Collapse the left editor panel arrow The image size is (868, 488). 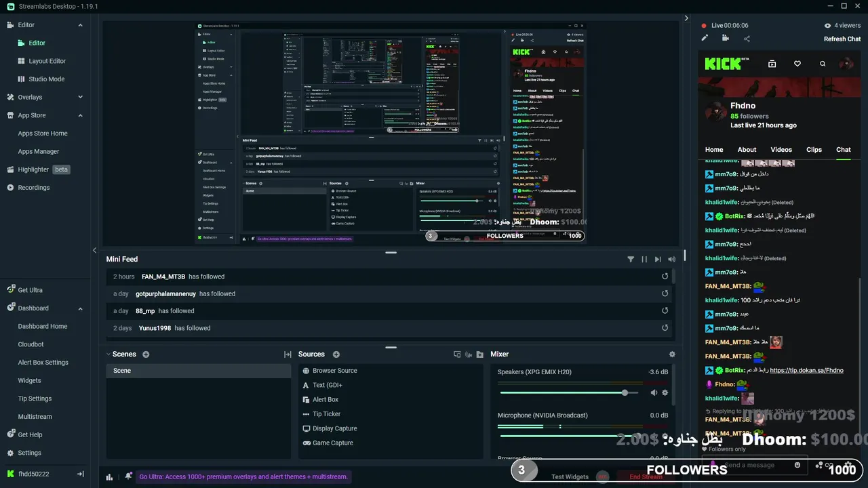click(95, 250)
